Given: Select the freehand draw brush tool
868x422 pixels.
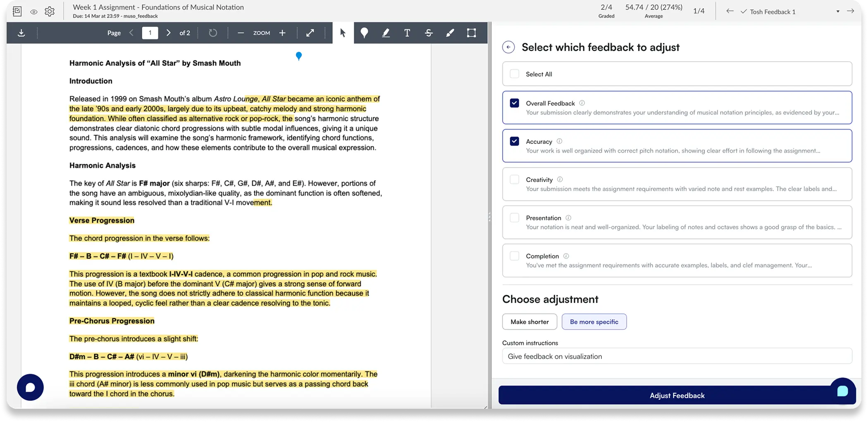Looking at the screenshot, I should point(450,33).
